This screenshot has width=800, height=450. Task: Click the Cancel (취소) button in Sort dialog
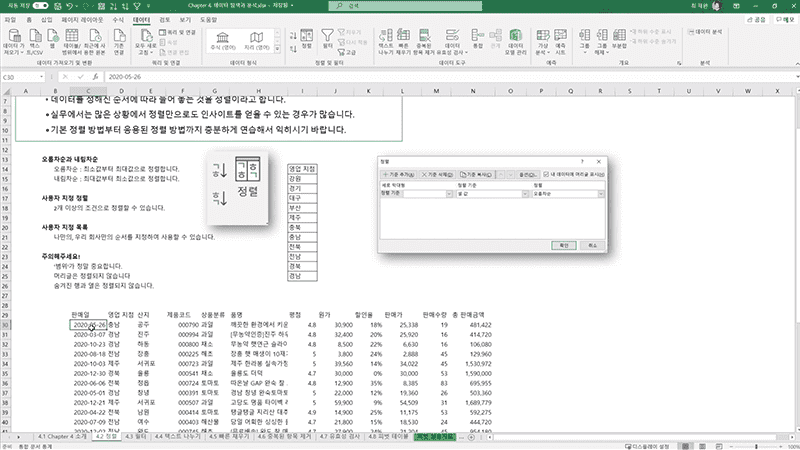click(x=592, y=245)
